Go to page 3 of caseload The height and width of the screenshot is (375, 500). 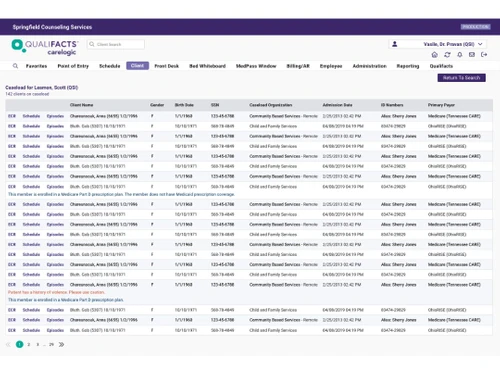point(38,344)
